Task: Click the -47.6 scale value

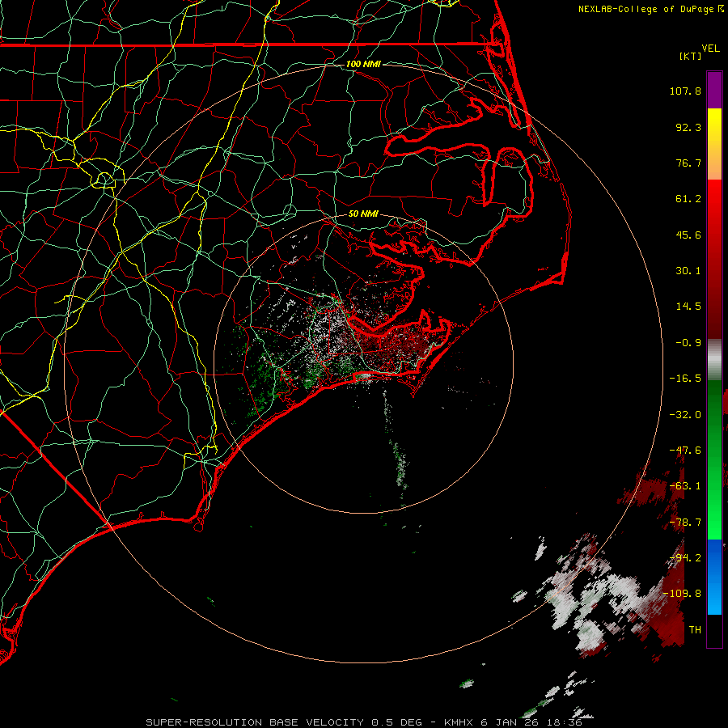Action: [x=685, y=451]
